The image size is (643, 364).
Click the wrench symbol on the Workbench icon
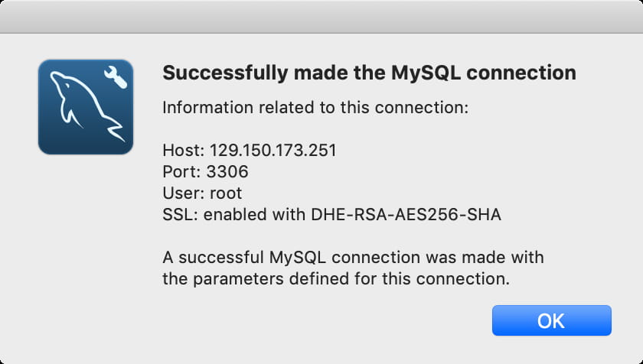[x=116, y=77]
